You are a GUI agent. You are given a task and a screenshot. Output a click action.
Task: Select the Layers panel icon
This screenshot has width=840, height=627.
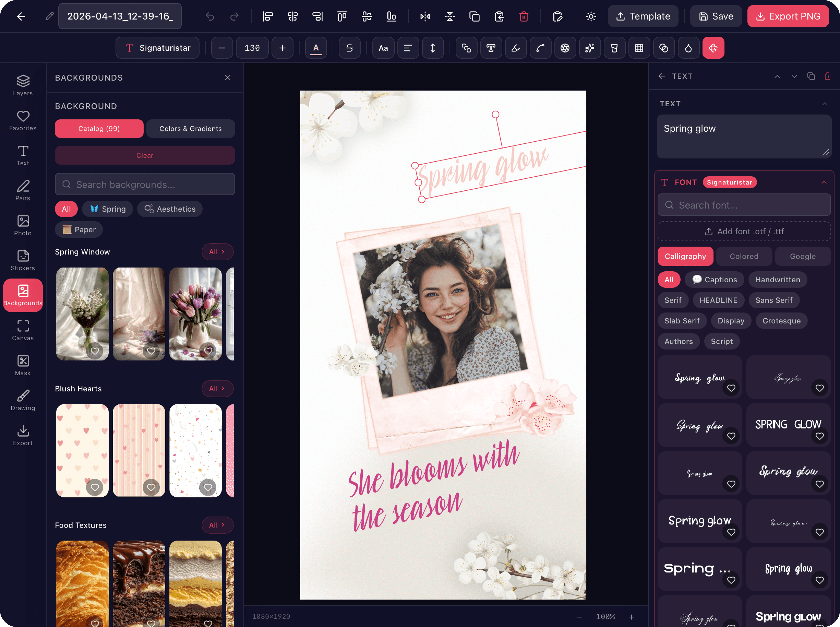[22, 84]
